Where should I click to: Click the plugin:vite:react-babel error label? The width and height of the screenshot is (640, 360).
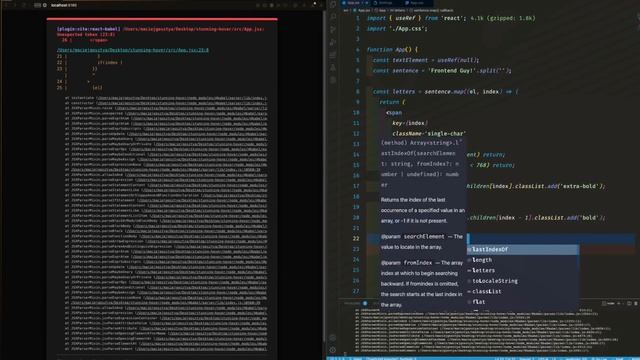[x=89, y=29]
